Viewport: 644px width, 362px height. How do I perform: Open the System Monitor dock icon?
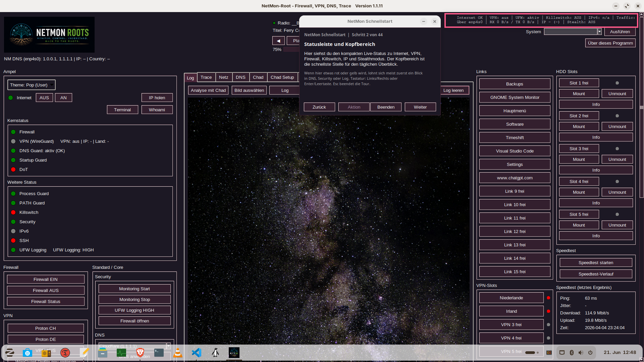pyautogui.click(x=121, y=352)
